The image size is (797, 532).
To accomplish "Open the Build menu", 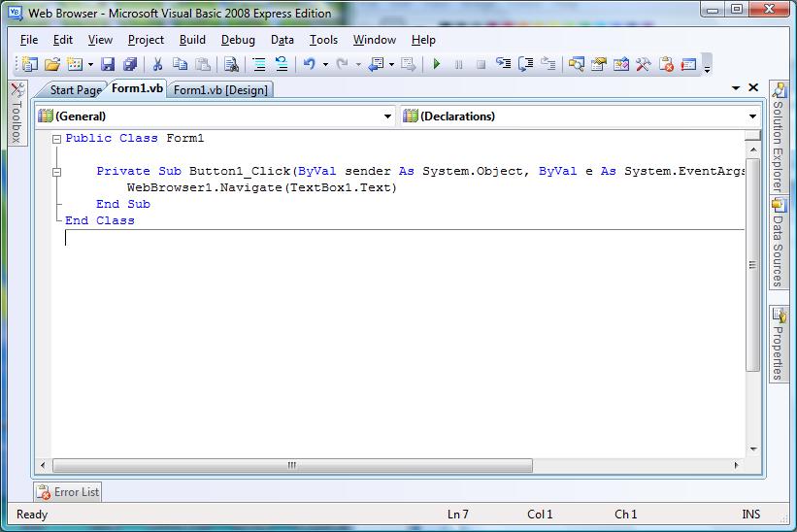I will click(x=192, y=40).
